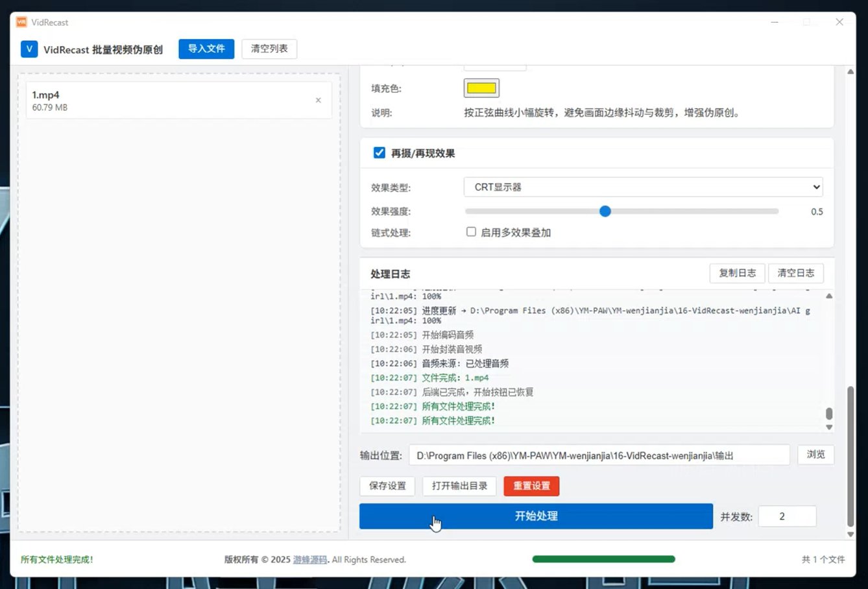Viewport: 868px width, 589px height.
Task: Click the 处理日志 section heading
Action: pyautogui.click(x=391, y=274)
